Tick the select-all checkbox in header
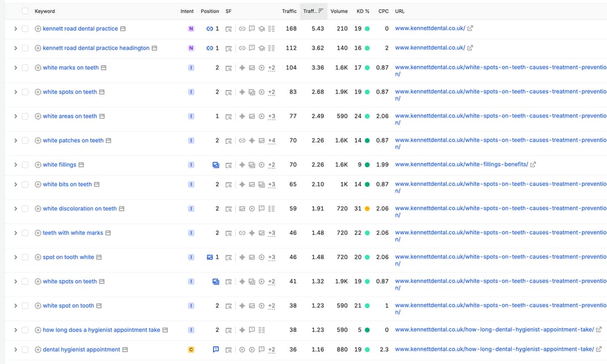The width and height of the screenshot is (607, 364). coord(25,11)
